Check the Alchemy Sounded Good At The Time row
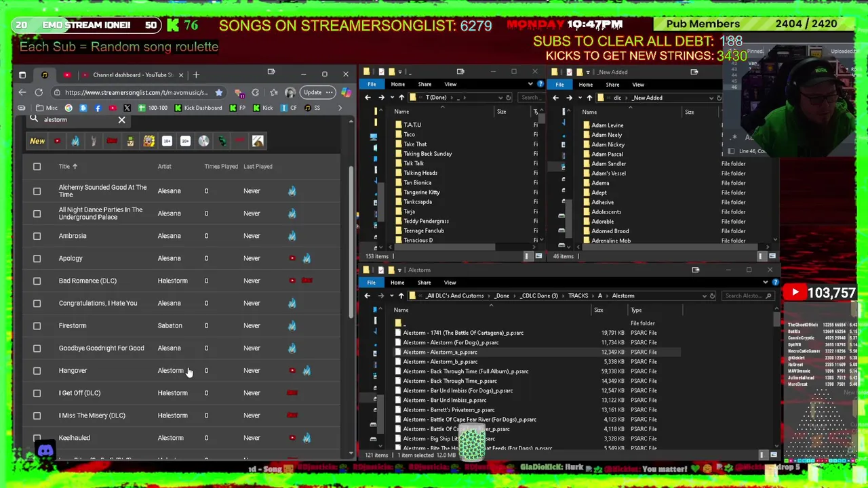This screenshot has width=868, height=488. [x=37, y=191]
